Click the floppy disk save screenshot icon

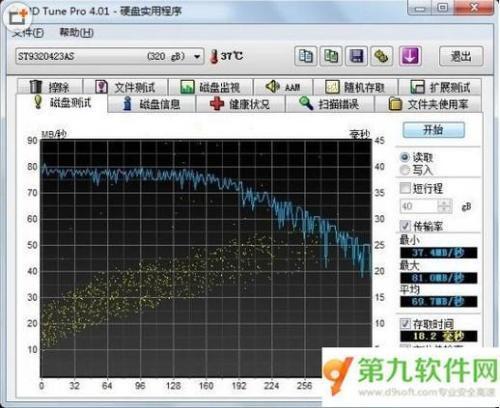[x=356, y=56]
